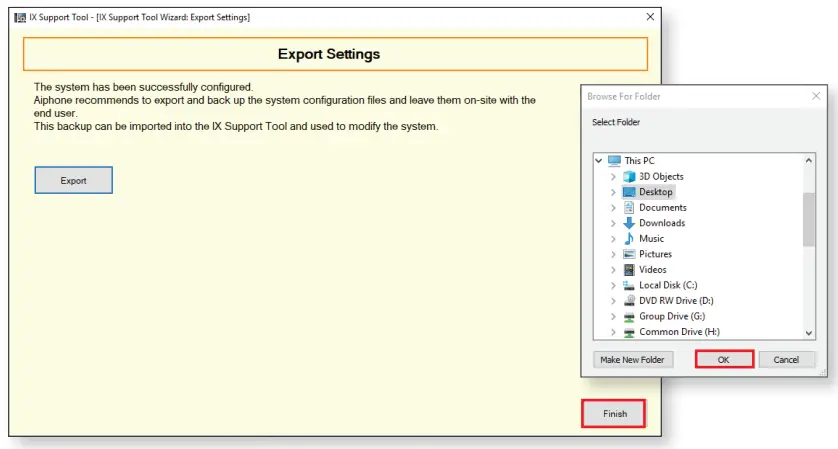
Task: Expand the Documents folder node
Action: click(x=614, y=207)
